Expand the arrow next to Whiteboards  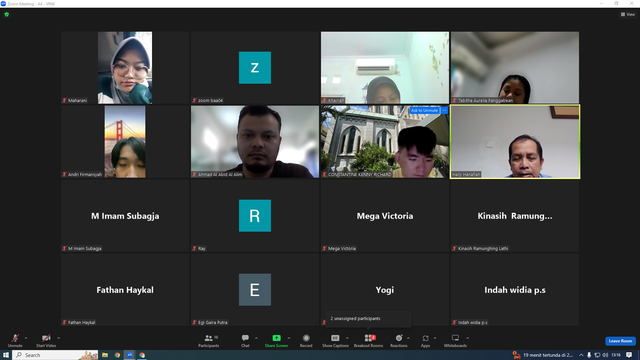(x=467, y=338)
